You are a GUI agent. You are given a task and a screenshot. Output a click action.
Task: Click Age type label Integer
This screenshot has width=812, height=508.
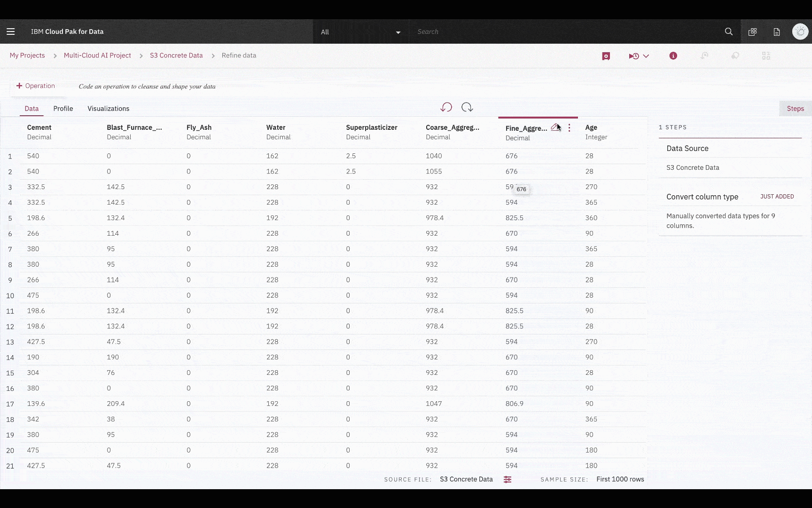point(596,137)
